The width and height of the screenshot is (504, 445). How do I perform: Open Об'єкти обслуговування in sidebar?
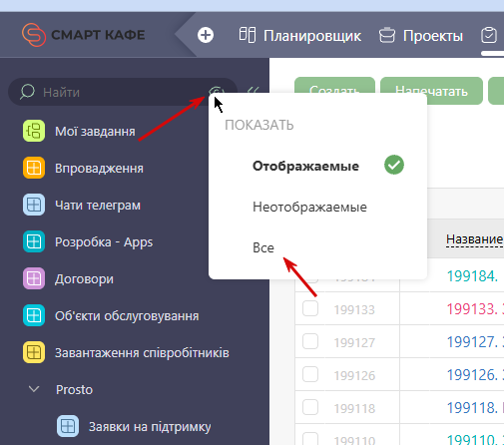(127, 316)
